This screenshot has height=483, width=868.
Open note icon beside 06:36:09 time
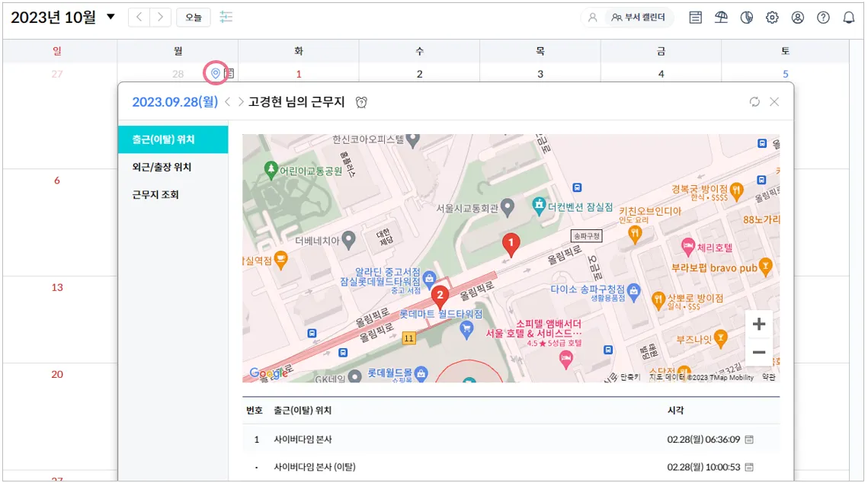[x=749, y=440]
